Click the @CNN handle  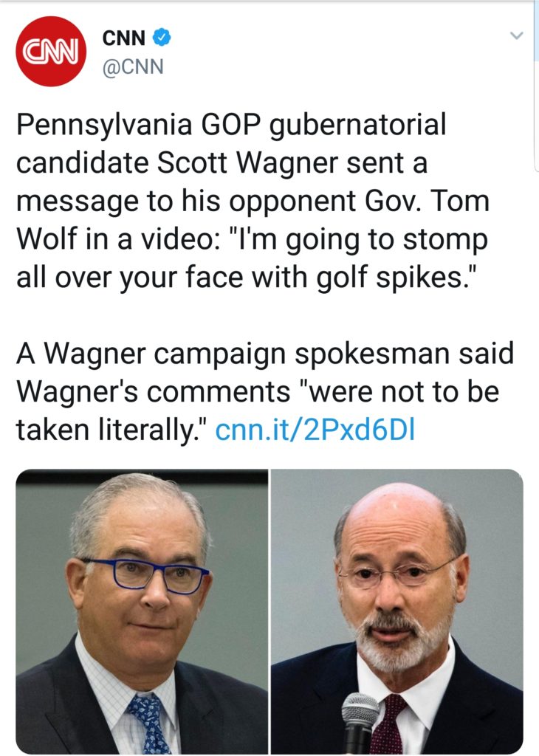pyautogui.click(x=131, y=68)
